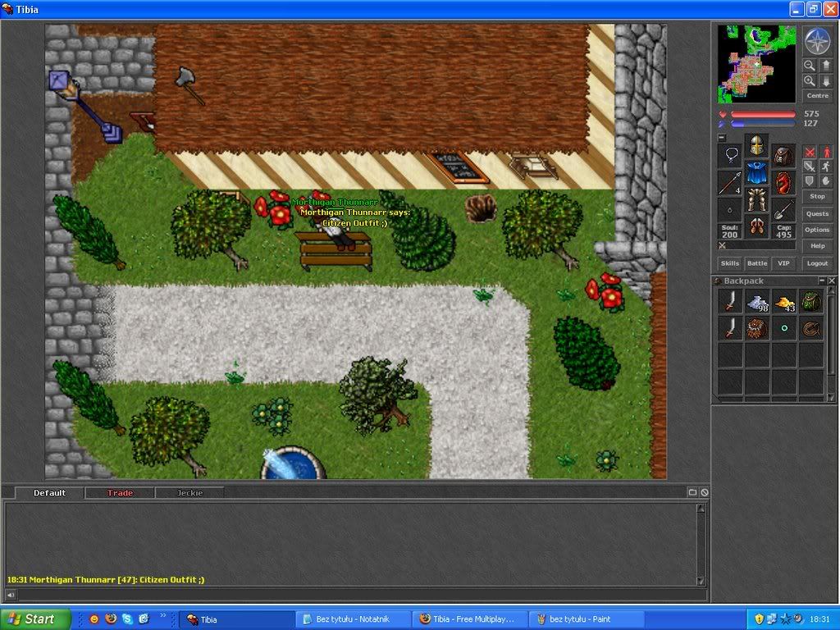Image resolution: width=840 pixels, height=630 pixels.
Task: Collapse the inventory panel with minus button
Action: click(722, 137)
